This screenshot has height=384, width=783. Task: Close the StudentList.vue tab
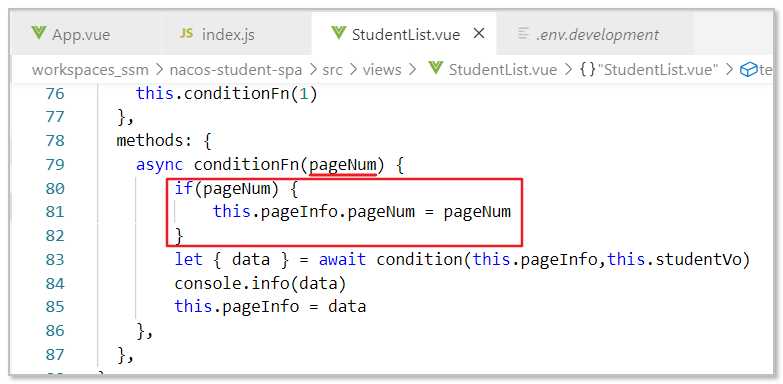478,34
